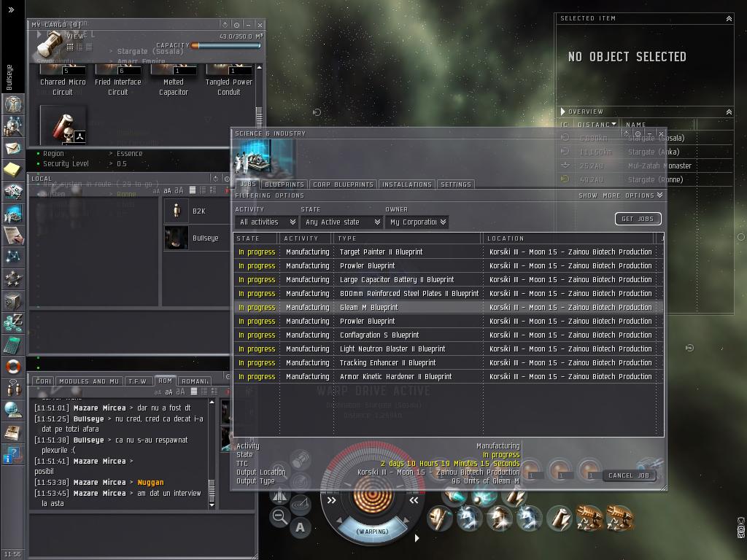Viewport: 747px width, 560px height.
Task: Switch cargo to icons view mode
Action: [70, 47]
